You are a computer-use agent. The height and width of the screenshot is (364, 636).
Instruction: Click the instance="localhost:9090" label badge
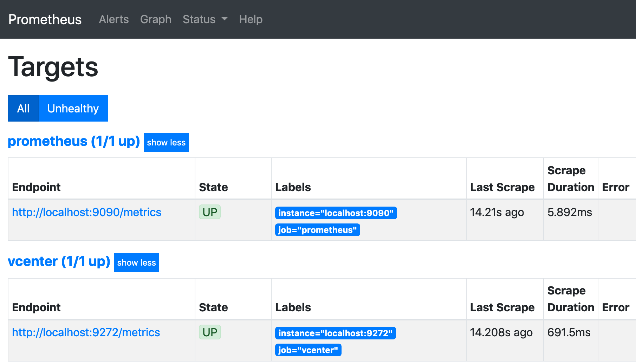pyautogui.click(x=336, y=213)
